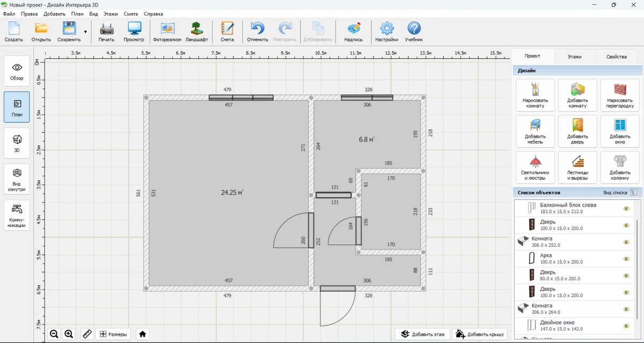Zoom out with the minus magnifier
Viewport: 644px width, 343px height.
coord(54,334)
